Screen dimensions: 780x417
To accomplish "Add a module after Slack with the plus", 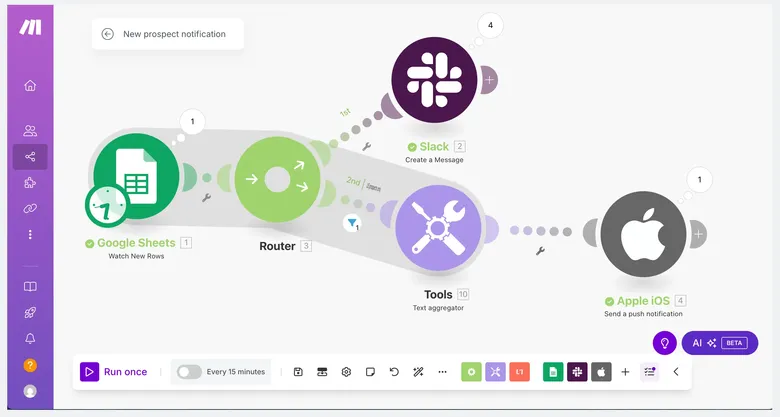I will tap(489, 80).
